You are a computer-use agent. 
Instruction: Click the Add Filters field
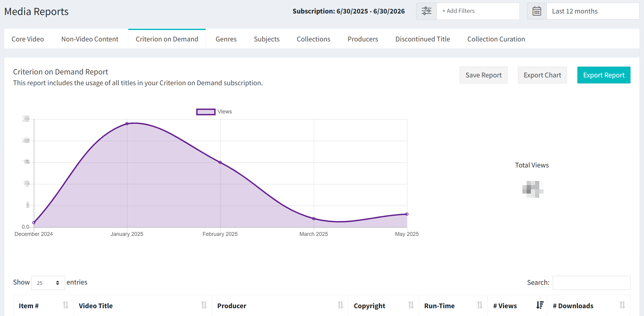(478, 11)
